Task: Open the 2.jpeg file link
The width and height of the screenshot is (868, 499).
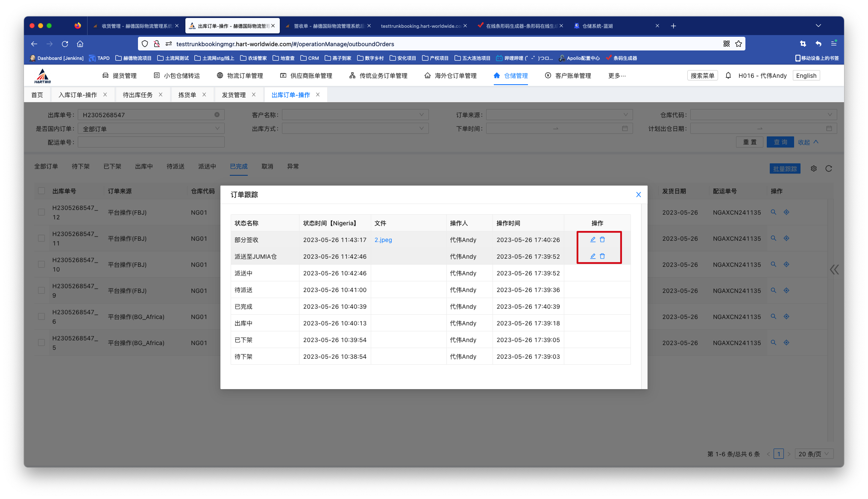Action: point(383,240)
